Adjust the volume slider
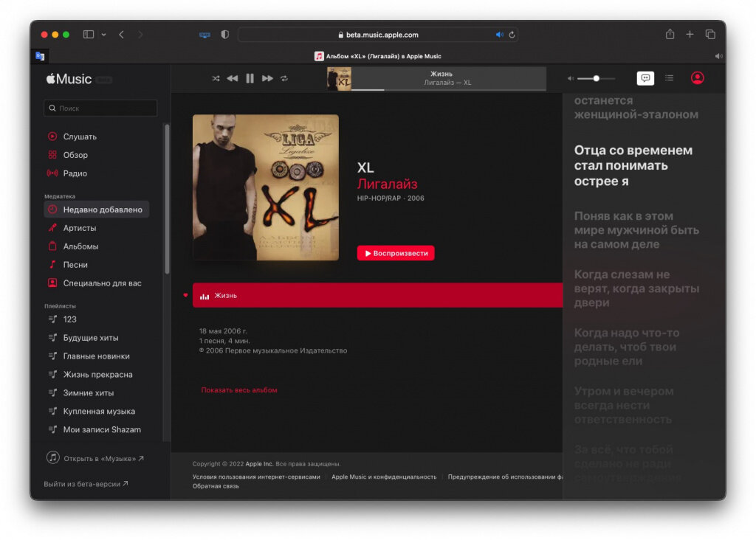The image size is (756, 540). coord(595,78)
